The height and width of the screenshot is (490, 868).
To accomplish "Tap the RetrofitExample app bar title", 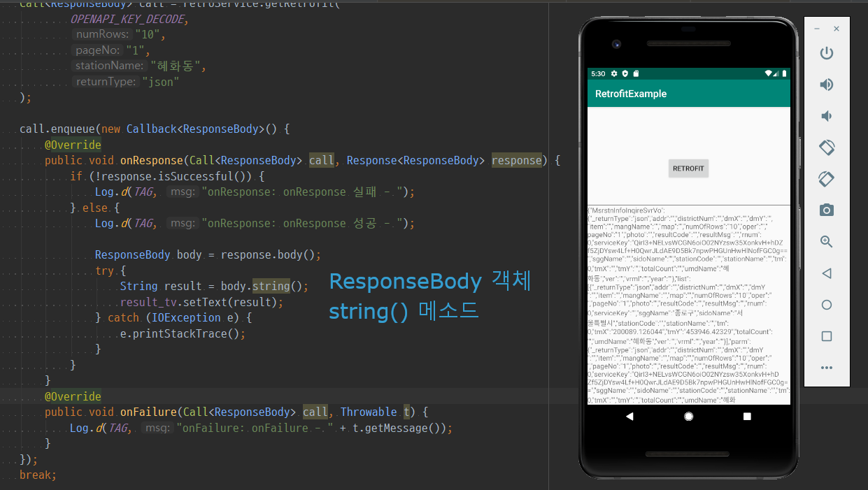I will click(631, 94).
